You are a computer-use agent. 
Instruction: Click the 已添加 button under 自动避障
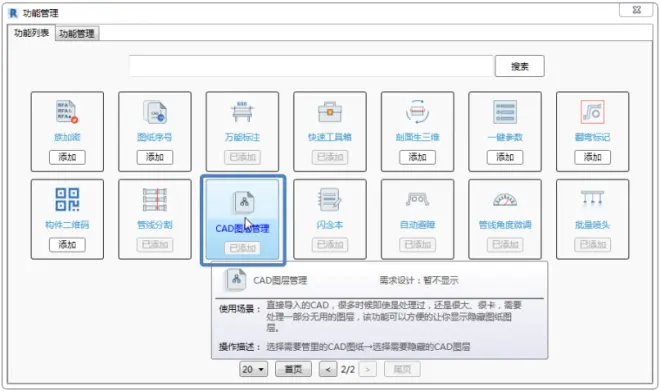418,245
